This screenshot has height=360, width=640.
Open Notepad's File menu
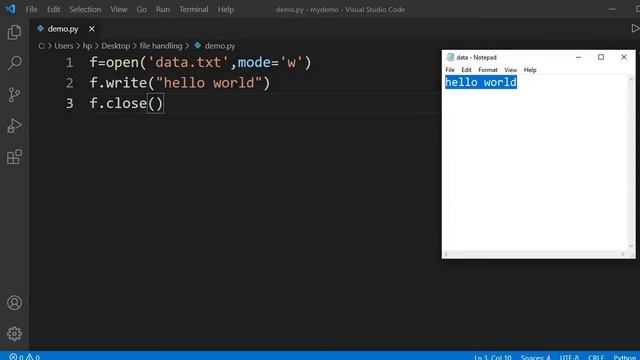[x=450, y=70]
